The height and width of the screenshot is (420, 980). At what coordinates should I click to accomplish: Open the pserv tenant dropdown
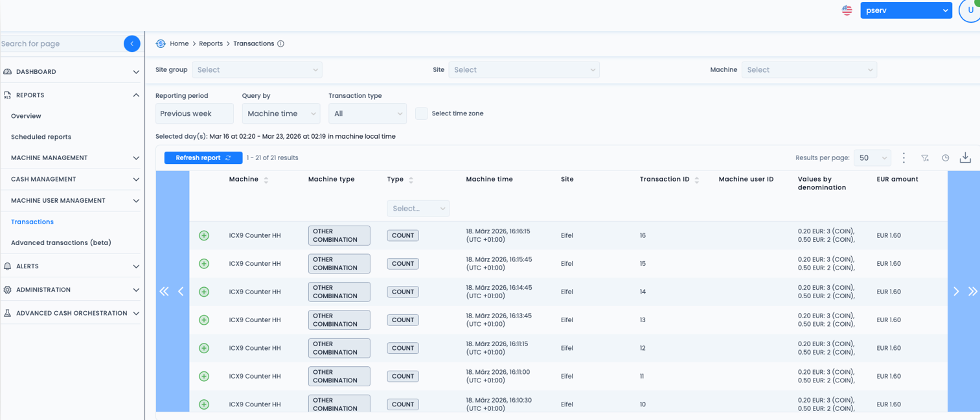(x=906, y=10)
